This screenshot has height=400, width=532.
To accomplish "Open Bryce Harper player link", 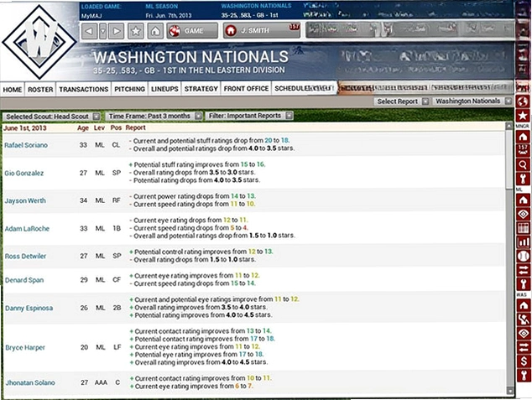I will (x=25, y=348).
